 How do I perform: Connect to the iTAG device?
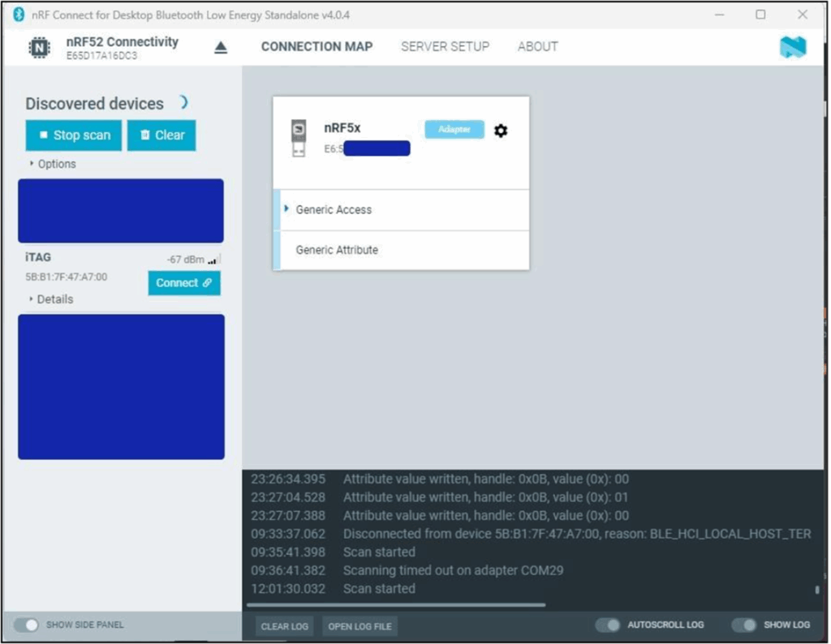pyautogui.click(x=184, y=283)
